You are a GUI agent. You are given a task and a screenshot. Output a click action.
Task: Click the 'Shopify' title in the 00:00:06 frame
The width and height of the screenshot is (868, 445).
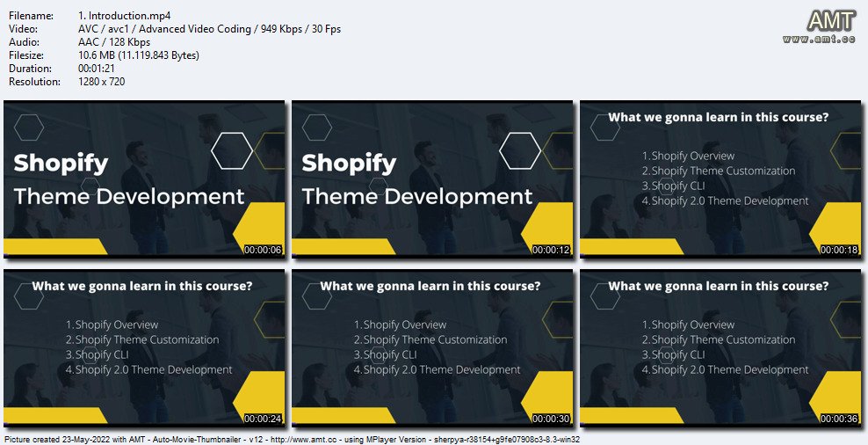click(x=61, y=164)
